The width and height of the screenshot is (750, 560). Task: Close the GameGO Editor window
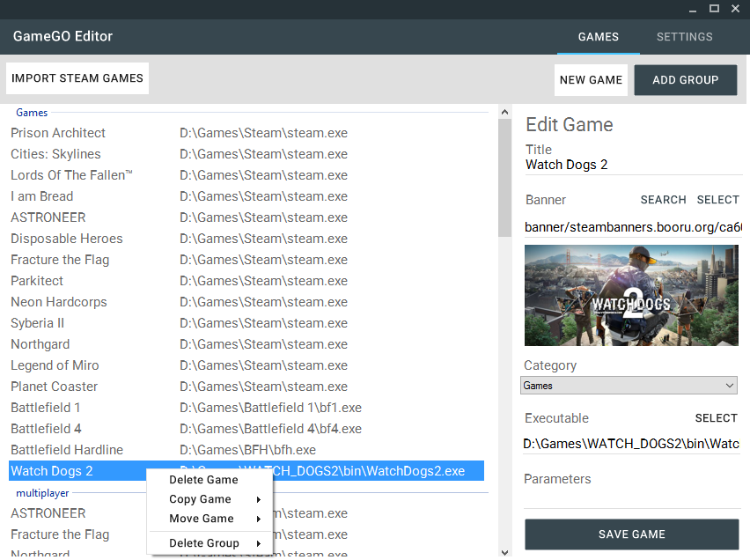pyautogui.click(x=735, y=9)
